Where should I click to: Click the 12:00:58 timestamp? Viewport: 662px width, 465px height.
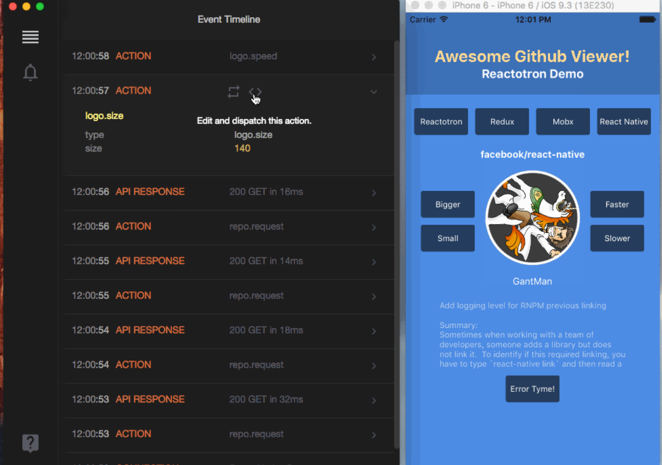coord(90,56)
